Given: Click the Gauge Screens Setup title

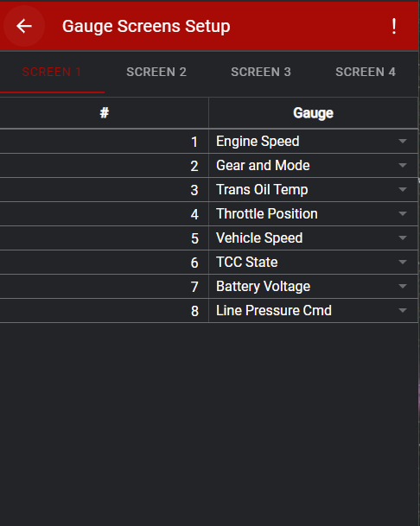Looking at the screenshot, I should coord(146,26).
